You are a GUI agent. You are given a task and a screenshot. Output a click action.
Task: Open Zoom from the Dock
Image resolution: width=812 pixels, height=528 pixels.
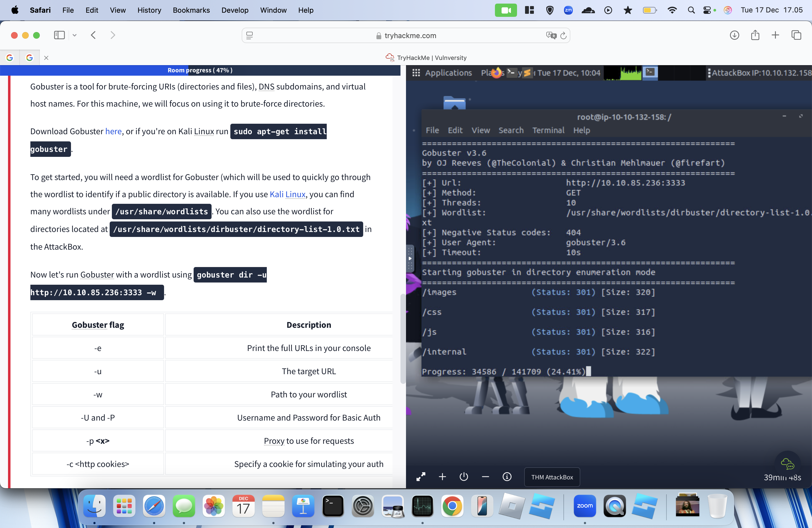click(x=585, y=506)
